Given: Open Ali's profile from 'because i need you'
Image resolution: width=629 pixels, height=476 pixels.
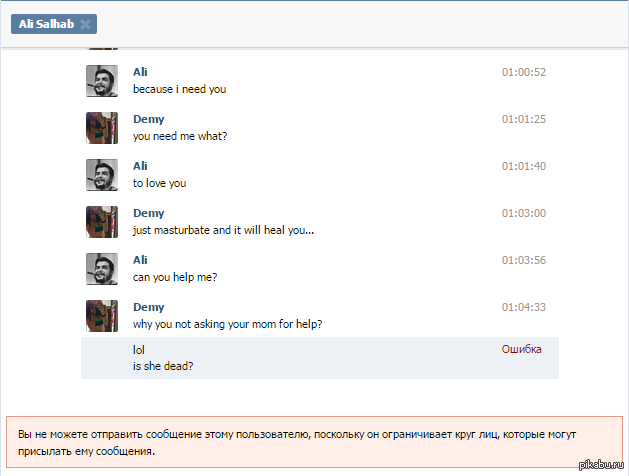Looking at the screenshot, I should [140, 72].
